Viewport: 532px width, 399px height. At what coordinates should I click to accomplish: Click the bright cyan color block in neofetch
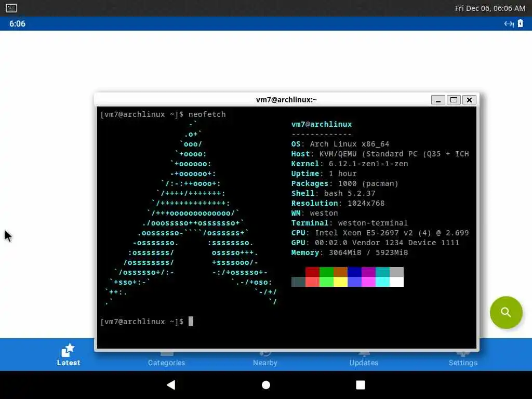[x=382, y=282]
